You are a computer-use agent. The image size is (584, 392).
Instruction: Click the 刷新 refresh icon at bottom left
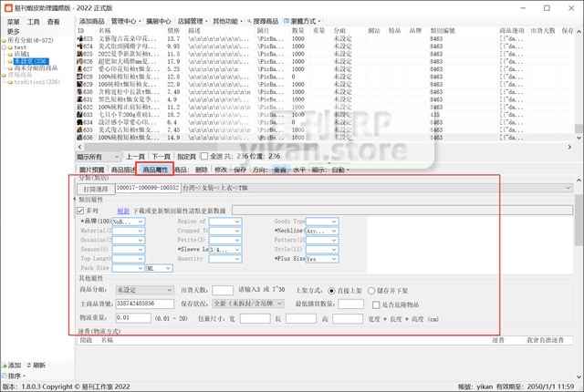pyautogui.click(x=28, y=365)
